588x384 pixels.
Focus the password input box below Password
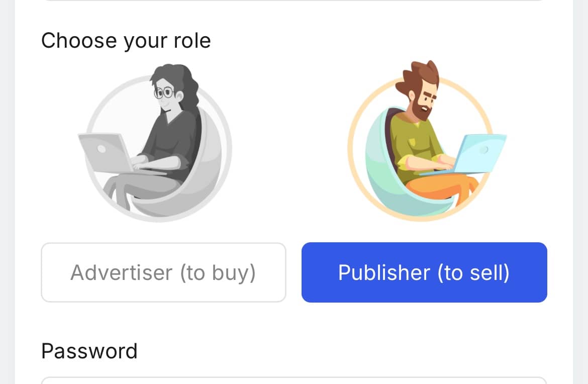(x=293, y=380)
